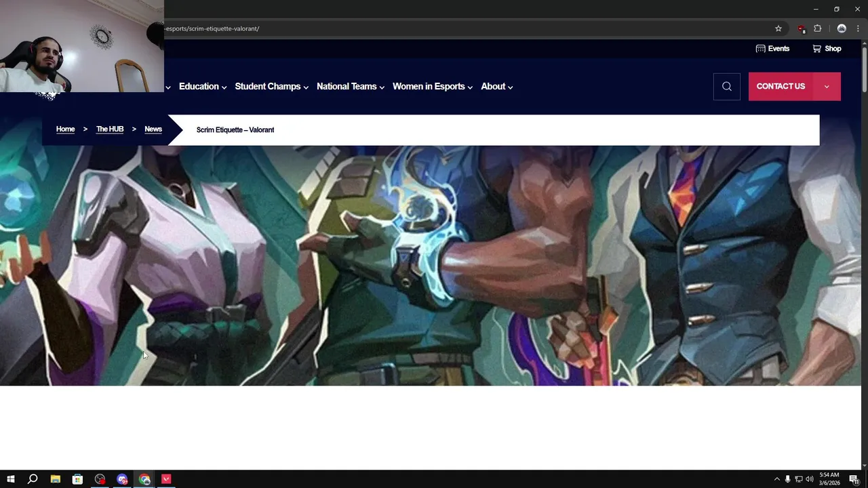Screen dimensions: 868x488
Task: Click the scrollbar down arrow
Action: point(864,466)
